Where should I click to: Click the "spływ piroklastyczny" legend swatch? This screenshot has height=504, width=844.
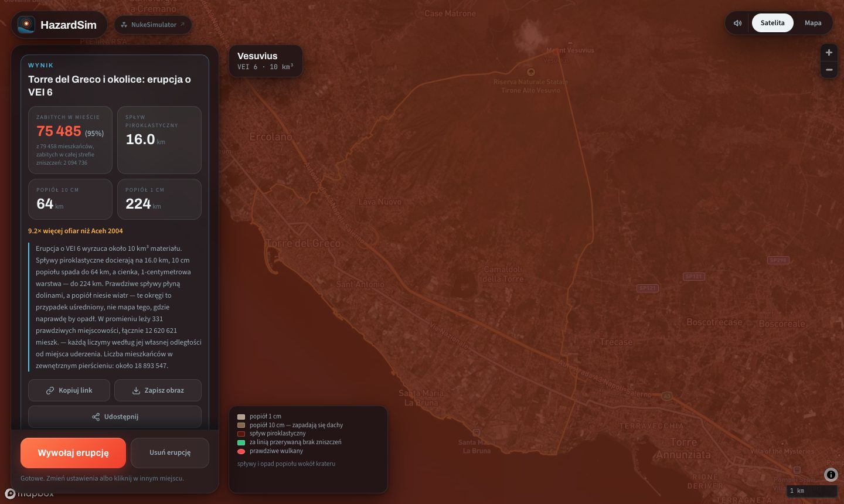(241, 434)
